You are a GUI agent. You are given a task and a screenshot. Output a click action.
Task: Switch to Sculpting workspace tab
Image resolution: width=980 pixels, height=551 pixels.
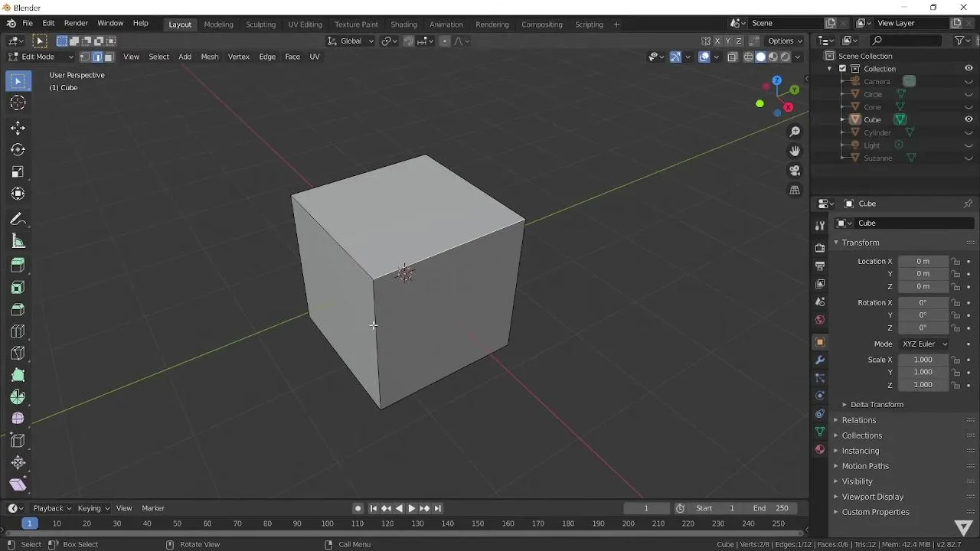pyautogui.click(x=260, y=24)
